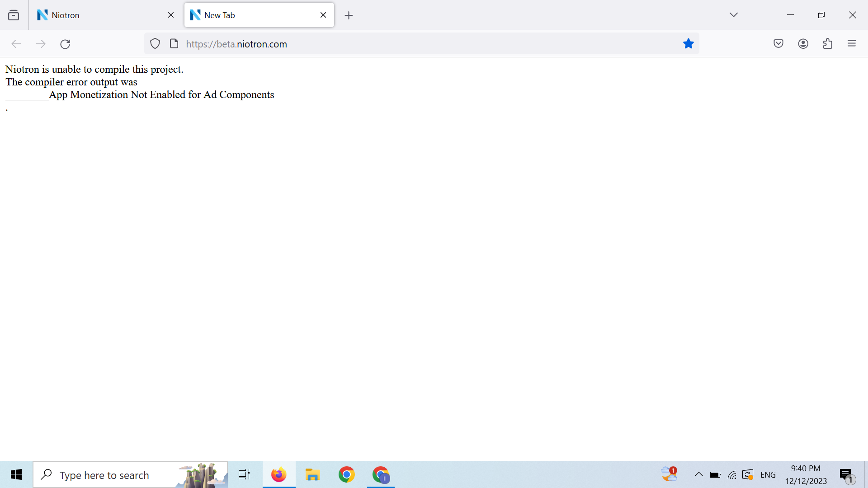
Task: Open the Windows Start menu
Action: (16, 475)
